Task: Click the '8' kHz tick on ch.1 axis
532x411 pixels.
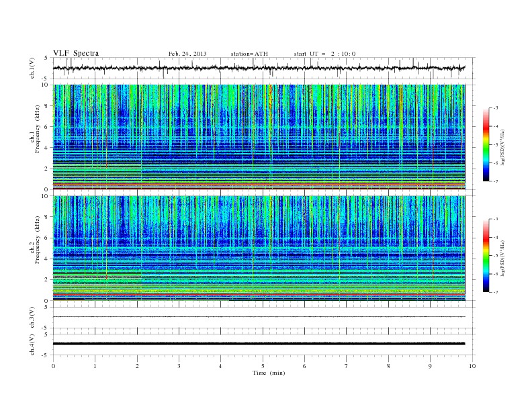Action: point(47,106)
